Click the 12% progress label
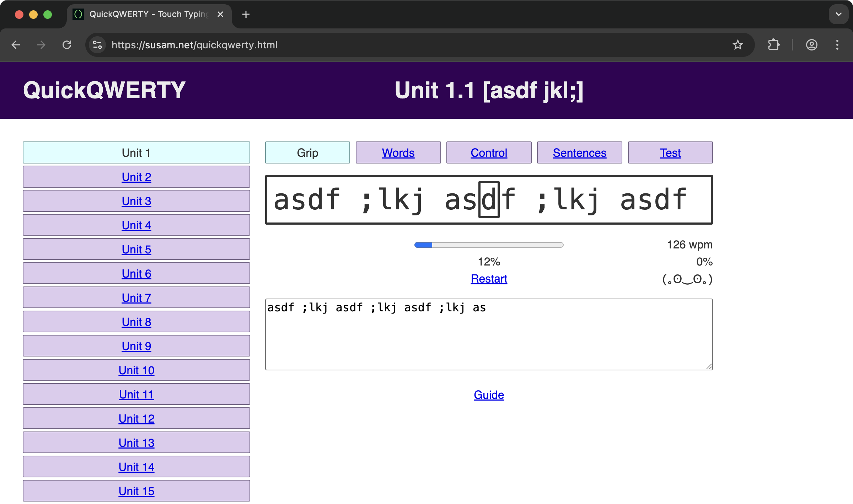 coord(489,262)
